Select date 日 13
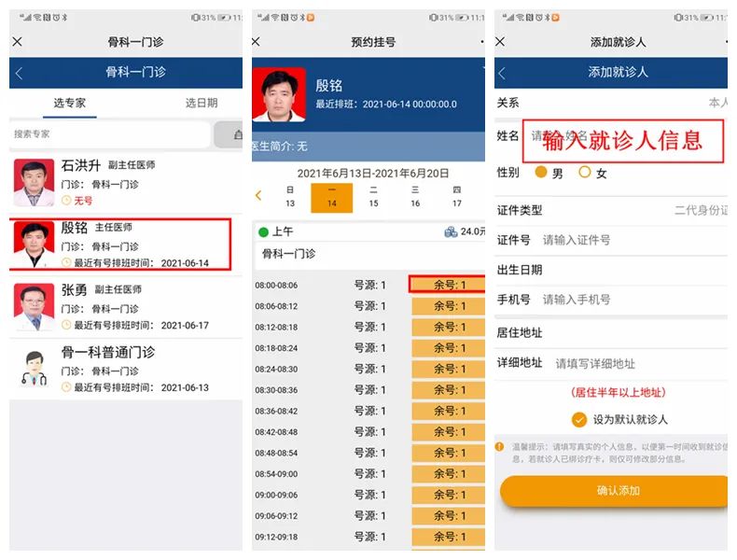Viewport: 737px width, 560px height. click(x=290, y=197)
